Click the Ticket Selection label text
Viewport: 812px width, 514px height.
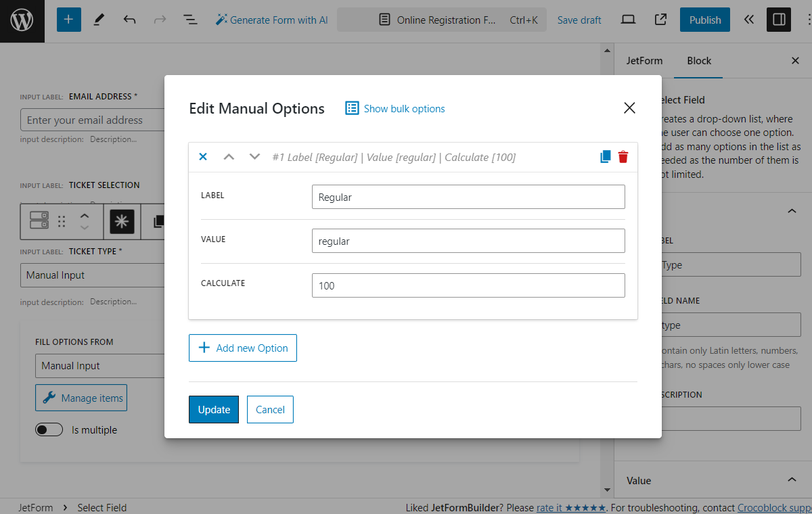tap(104, 185)
